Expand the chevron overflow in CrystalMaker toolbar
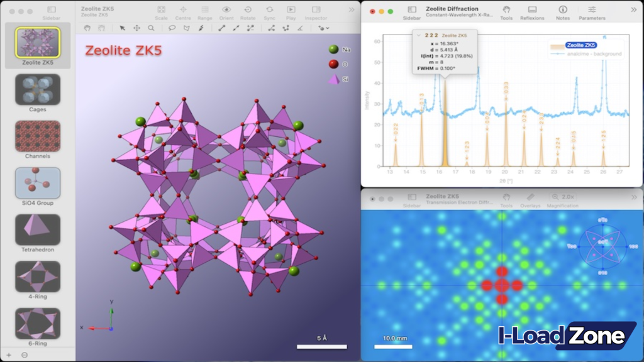 coord(352,9)
